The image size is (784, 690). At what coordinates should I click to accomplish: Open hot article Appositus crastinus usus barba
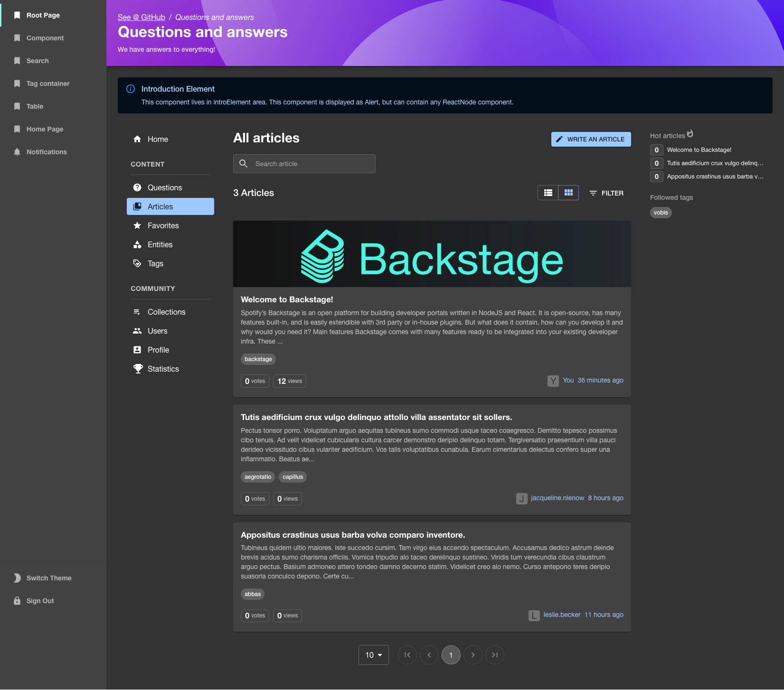[x=715, y=177]
